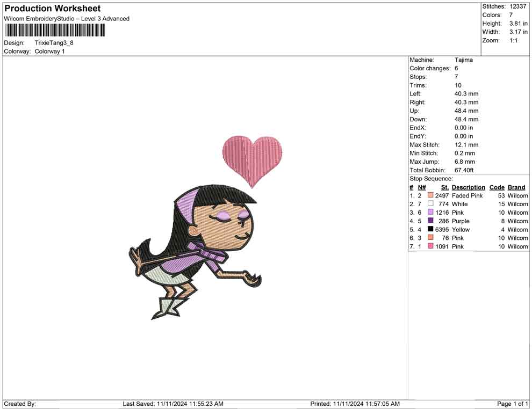Click the Down value '48.4 mm'
This screenshot has width=532, height=409.
[x=466, y=119]
